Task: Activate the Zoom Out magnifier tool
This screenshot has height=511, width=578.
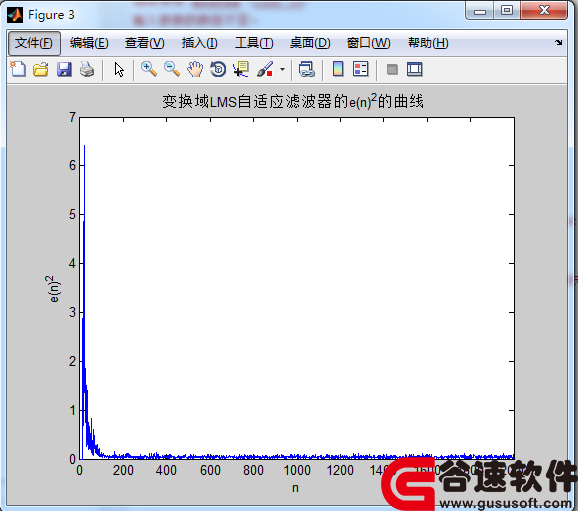Action: pyautogui.click(x=172, y=69)
